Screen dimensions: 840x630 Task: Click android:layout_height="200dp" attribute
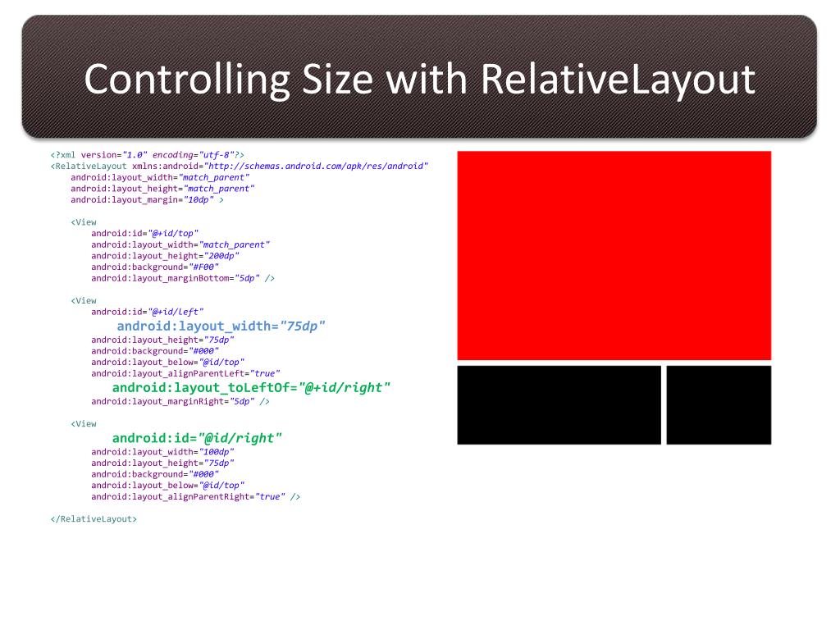pos(165,256)
